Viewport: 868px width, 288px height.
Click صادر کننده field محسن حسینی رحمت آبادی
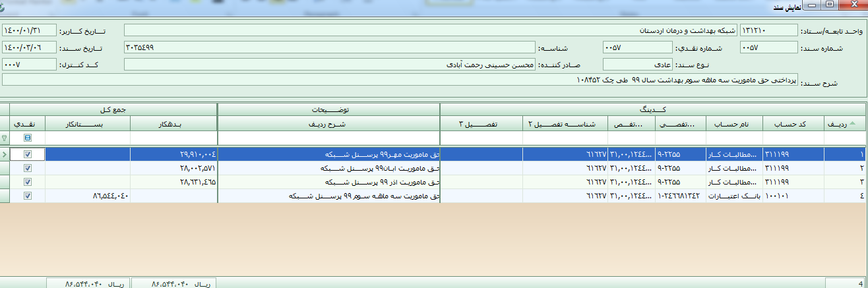(x=329, y=65)
